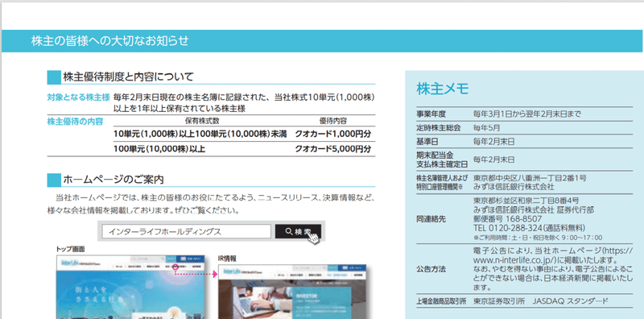Click the クオカード1,000円分 cell

pos(333,134)
